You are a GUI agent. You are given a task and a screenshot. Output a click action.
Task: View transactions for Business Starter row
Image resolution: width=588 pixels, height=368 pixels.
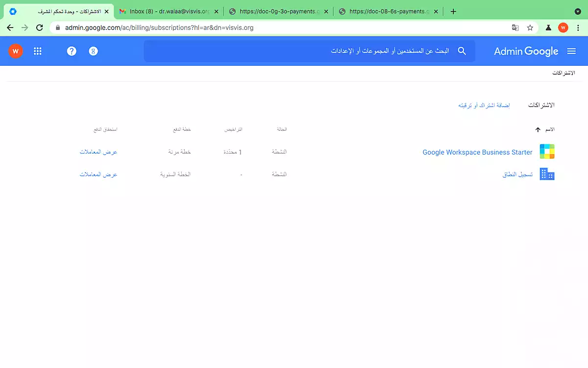(x=98, y=152)
